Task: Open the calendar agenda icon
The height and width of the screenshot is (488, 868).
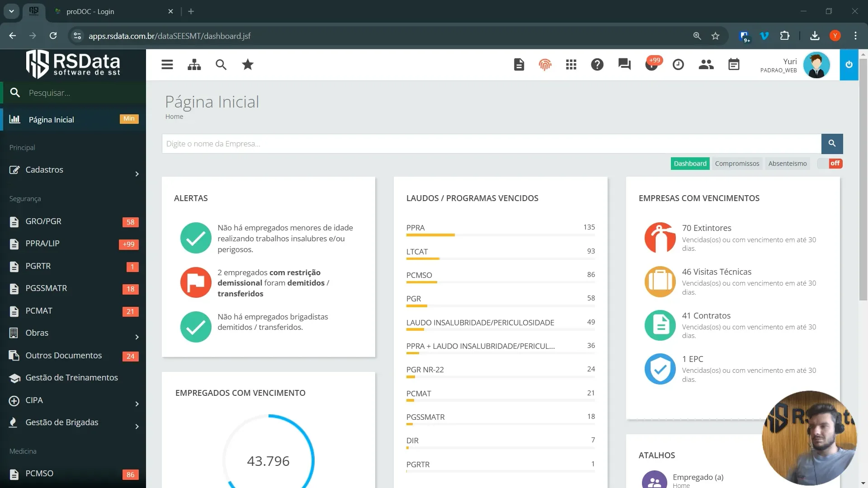Action: (733, 65)
